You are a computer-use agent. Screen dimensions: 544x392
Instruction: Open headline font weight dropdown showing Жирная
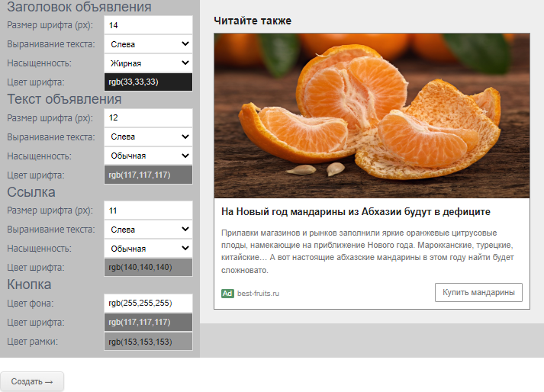tap(148, 63)
